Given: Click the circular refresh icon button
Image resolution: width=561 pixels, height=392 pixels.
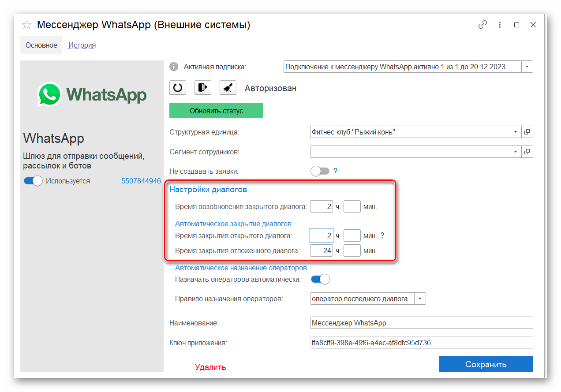Looking at the screenshot, I should pyautogui.click(x=178, y=88).
